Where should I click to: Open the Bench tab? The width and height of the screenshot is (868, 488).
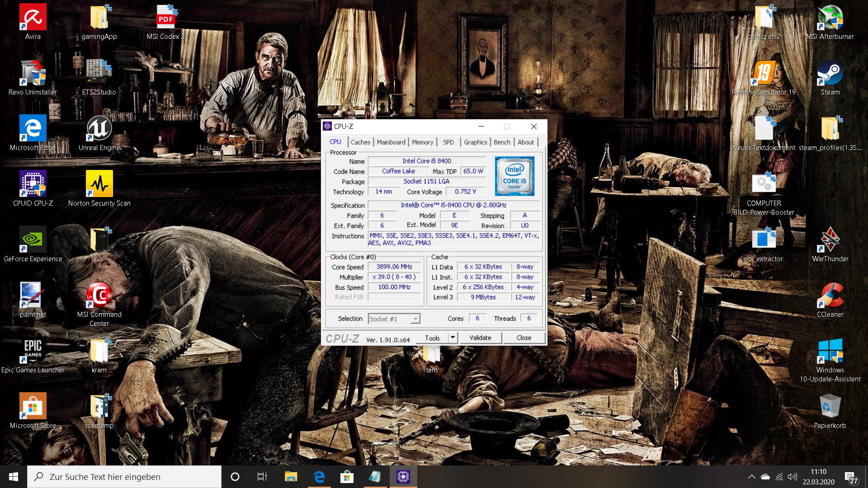[501, 142]
